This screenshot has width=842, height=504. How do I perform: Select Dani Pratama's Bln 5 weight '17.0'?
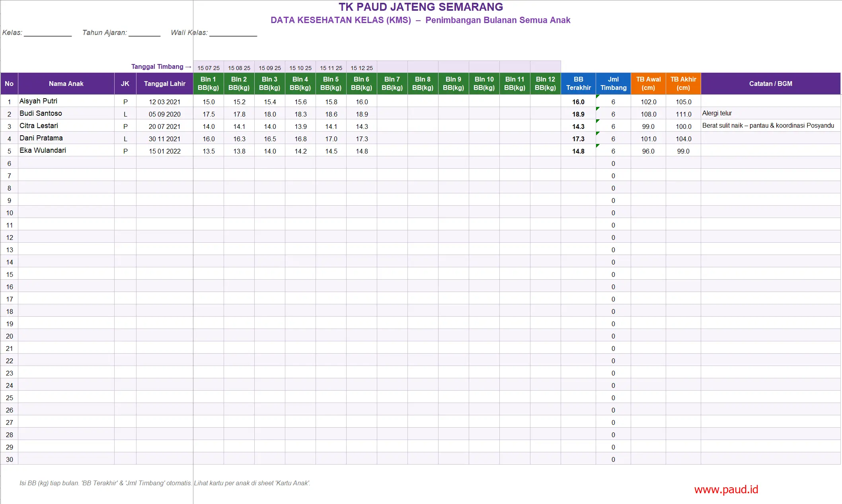point(331,138)
